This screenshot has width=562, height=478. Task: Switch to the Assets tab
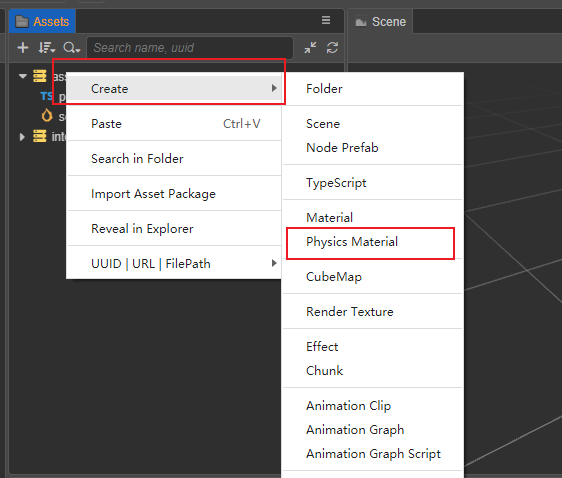pyautogui.click(x=42, y=21)
